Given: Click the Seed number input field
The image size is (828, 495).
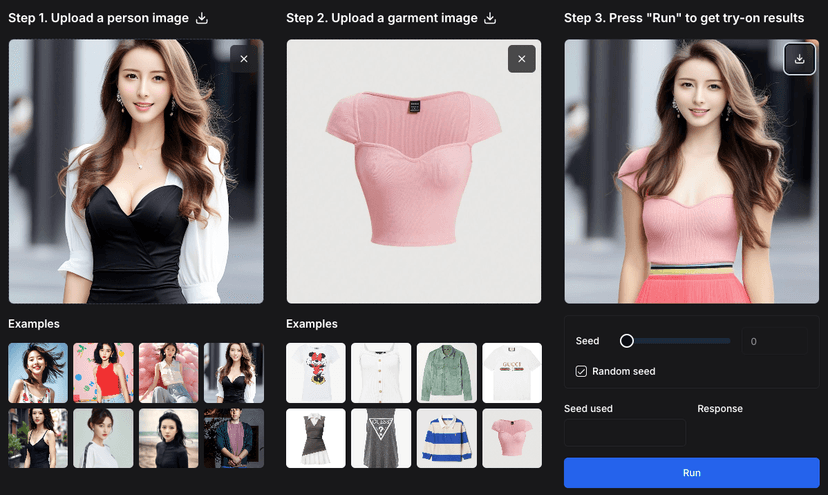Looking at the screenshot, I should [773, 341].
